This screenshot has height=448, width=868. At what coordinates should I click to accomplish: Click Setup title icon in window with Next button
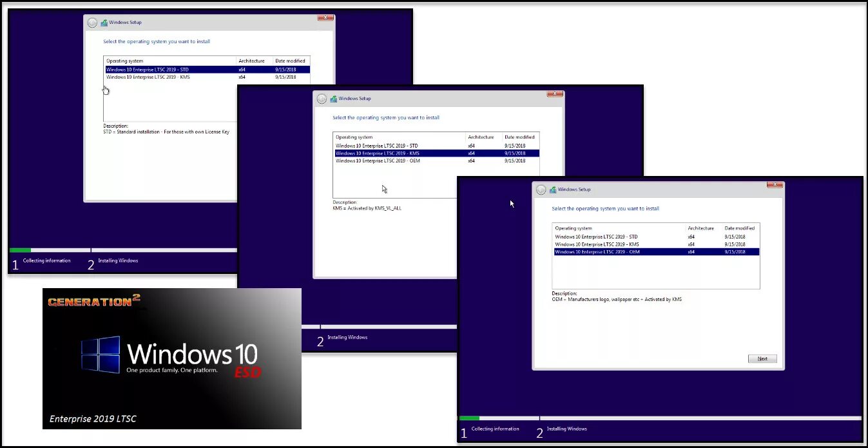click(553, 190)
